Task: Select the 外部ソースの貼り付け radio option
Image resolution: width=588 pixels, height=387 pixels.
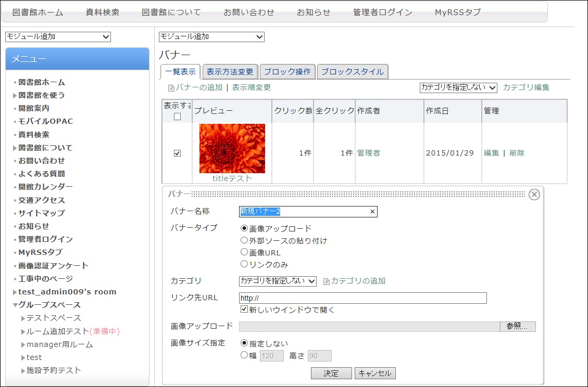Action: pos(244,240)
